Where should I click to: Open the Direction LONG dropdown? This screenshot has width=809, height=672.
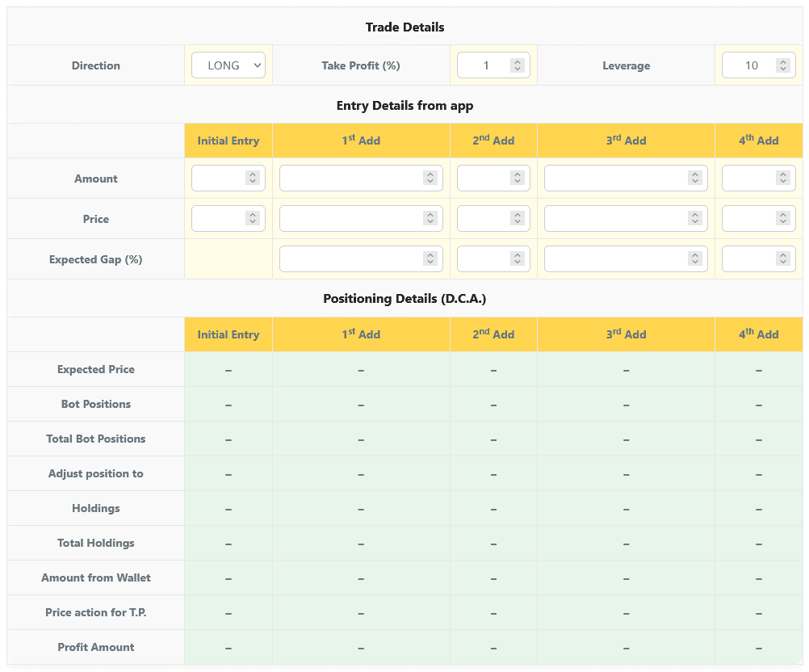[228, 65]
